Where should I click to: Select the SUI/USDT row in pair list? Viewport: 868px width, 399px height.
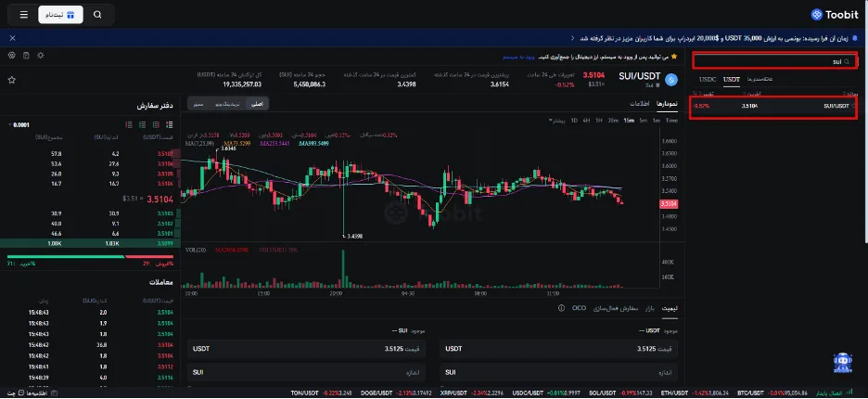[x=774, y=106]
